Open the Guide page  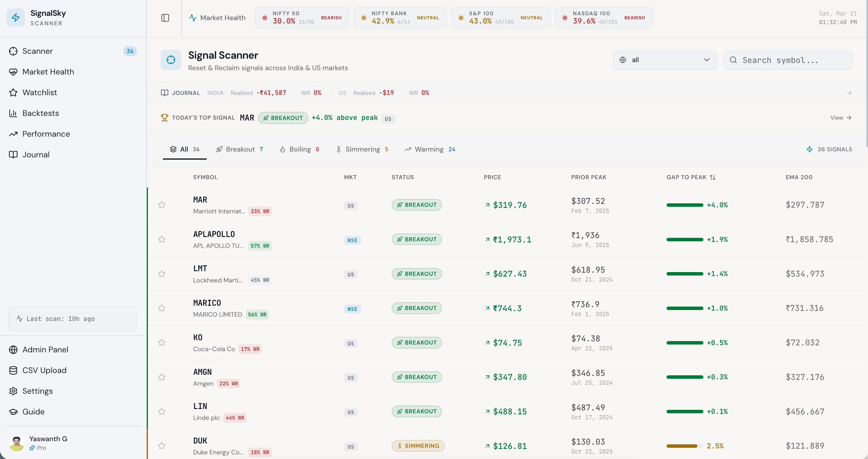pyautogui.click(x=73, y=412)
